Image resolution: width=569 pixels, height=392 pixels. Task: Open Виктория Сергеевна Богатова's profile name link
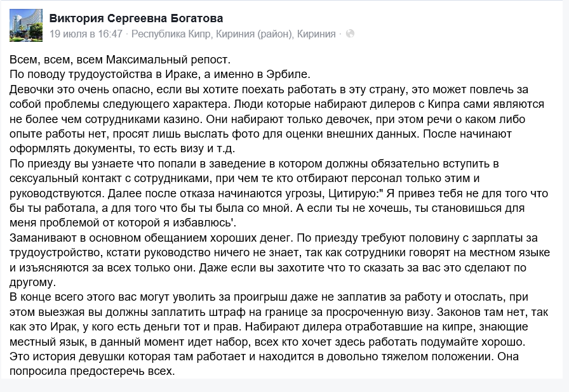coord(136,18)
